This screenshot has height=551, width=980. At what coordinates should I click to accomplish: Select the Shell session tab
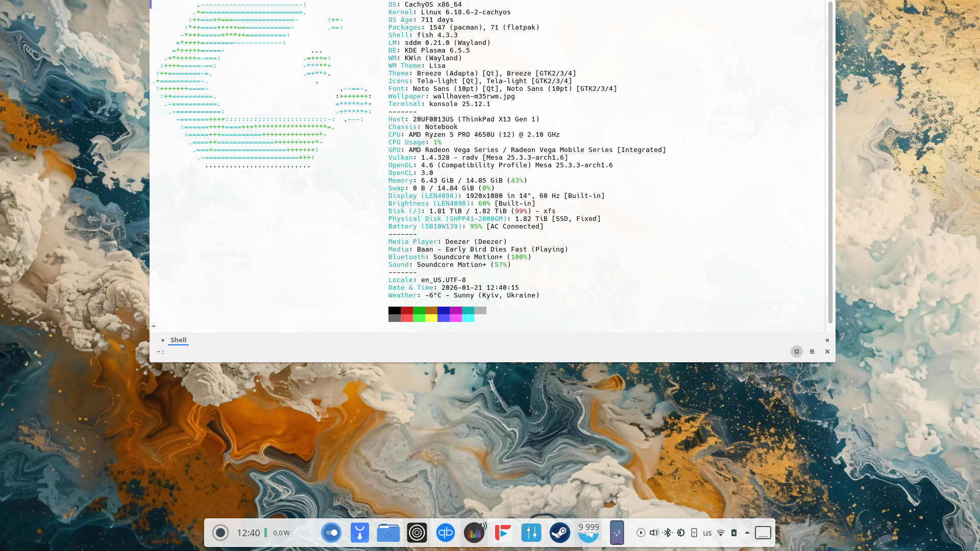pos(178,340)
